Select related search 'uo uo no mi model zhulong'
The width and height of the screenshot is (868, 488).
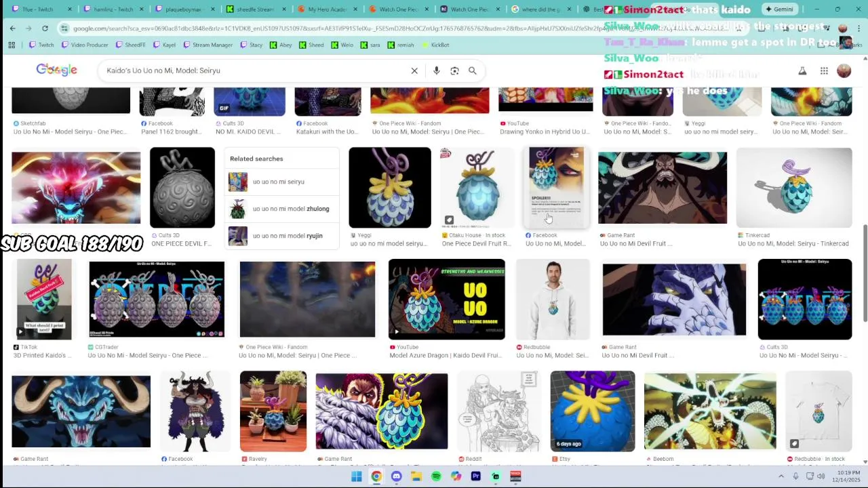281,209
